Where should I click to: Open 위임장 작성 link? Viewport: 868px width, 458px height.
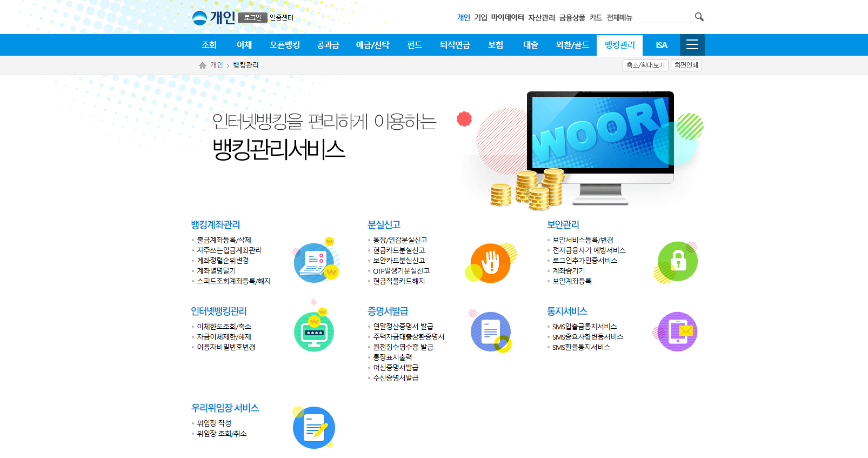point(214,423)
